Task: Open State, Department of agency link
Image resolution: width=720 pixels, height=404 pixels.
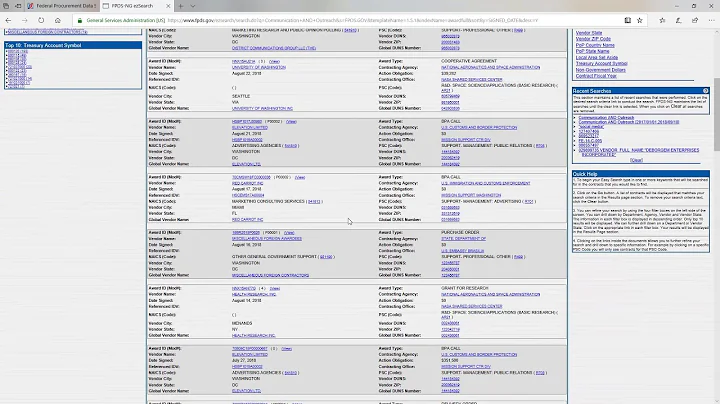Action: pyautogui.click(x=463, y=239)
